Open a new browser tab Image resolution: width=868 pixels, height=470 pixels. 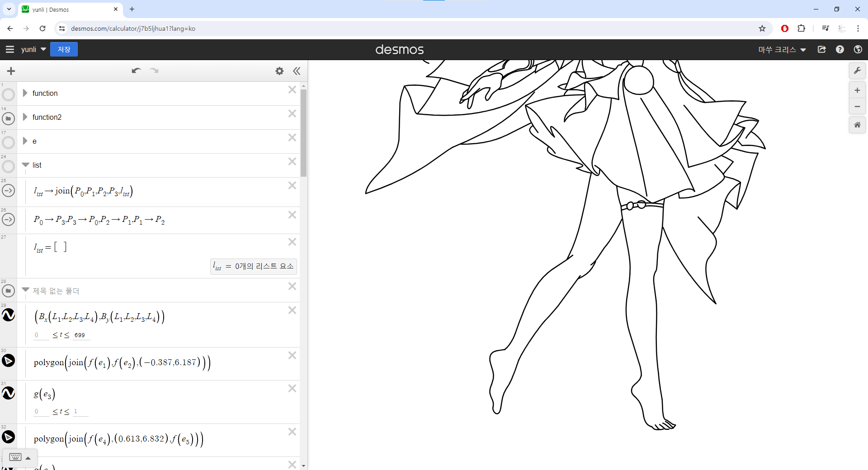[x=132, y=9]
